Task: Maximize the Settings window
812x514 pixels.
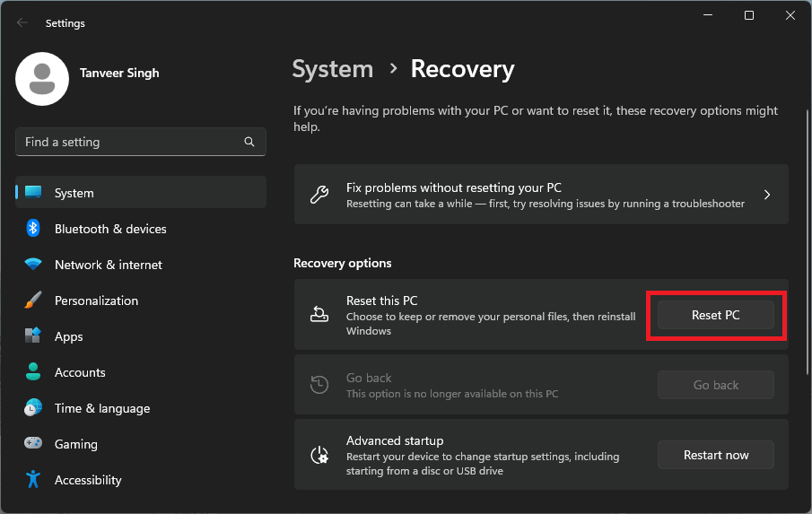Action: coord(749,15)
